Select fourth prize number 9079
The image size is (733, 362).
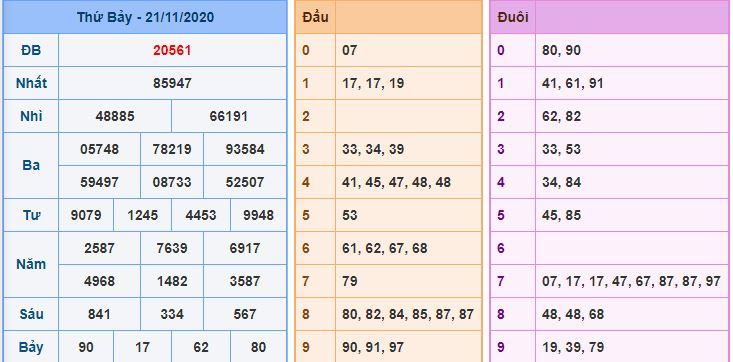point(86,215)
